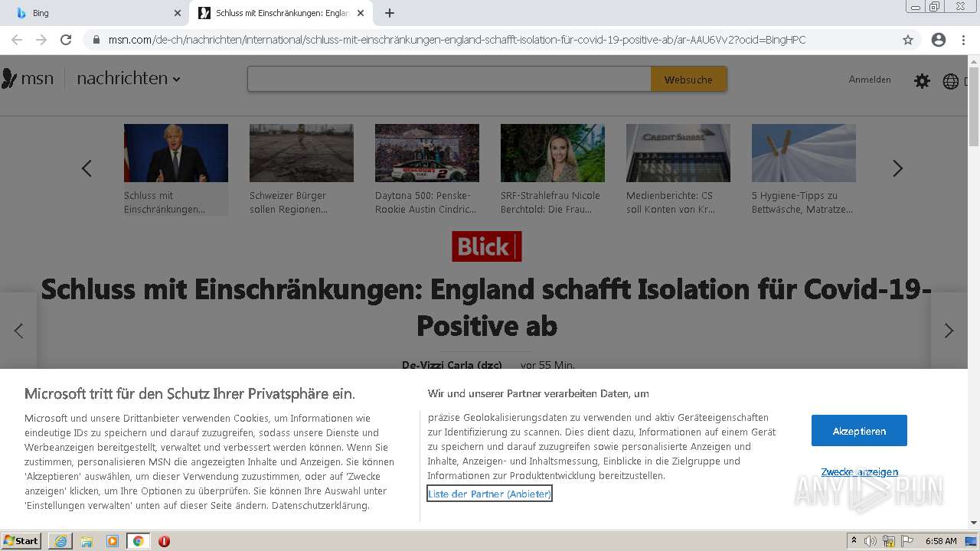Click the article headline text
This screenshot has width=980, height=551.
click(x=486, y=308)
